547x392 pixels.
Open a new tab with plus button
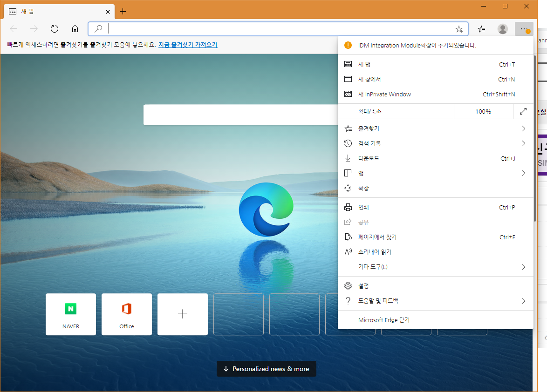point(123,12)
